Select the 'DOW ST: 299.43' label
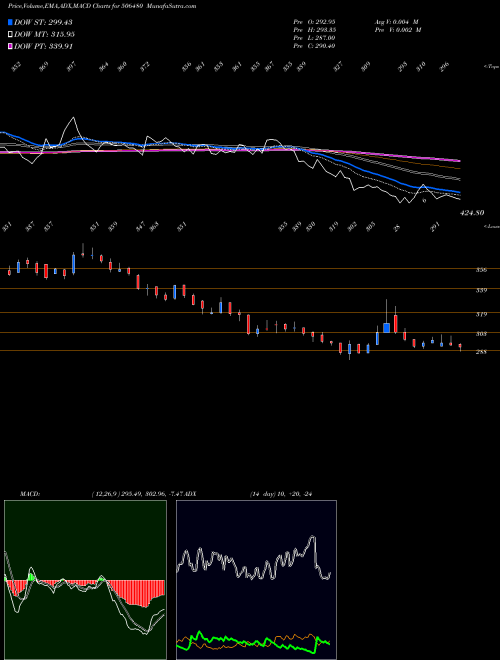500x660 pixels. [43, 22]
